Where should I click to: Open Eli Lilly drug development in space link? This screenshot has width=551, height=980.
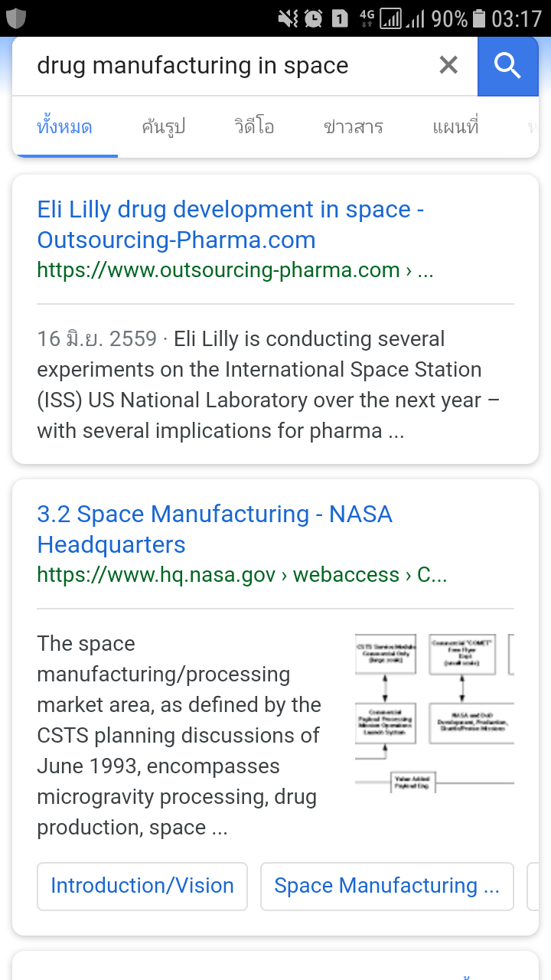tap(230, 224)
